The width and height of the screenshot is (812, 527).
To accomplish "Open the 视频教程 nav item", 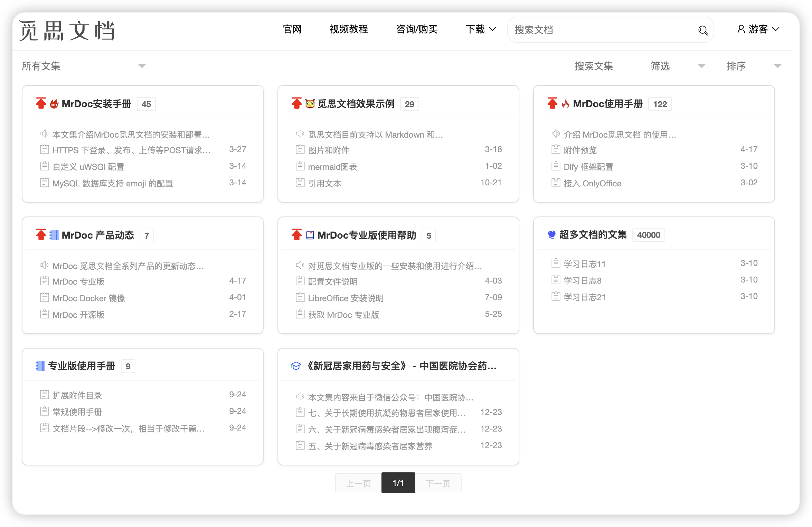I will [x=349, y=29].
